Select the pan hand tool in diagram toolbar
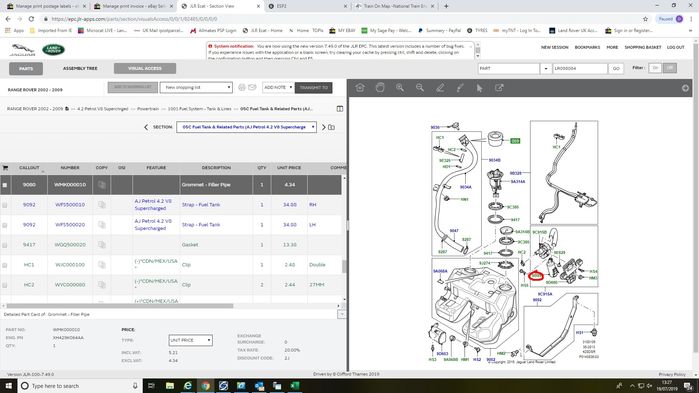 pos(380,88)
